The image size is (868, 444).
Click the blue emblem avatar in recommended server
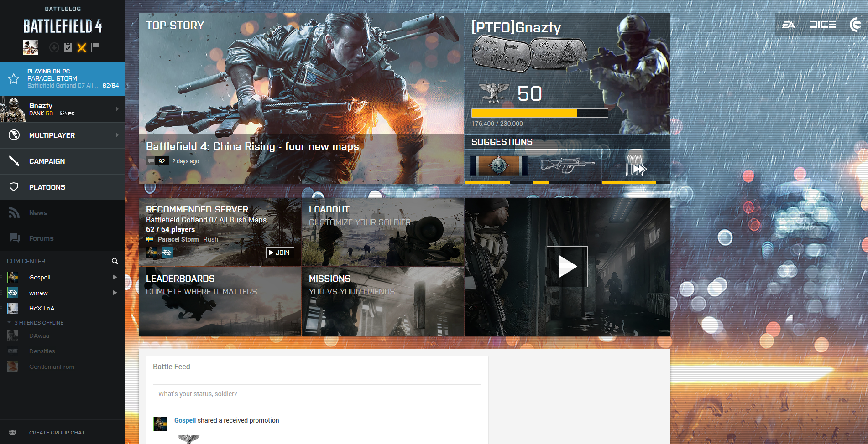(167, 253)
